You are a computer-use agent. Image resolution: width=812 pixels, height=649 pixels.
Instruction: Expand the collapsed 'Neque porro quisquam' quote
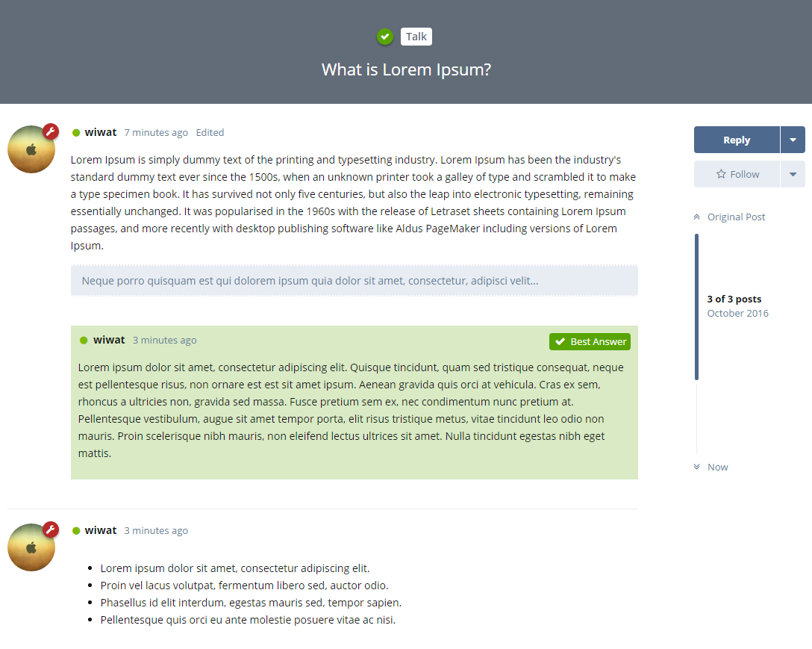(x=354, y=281)
